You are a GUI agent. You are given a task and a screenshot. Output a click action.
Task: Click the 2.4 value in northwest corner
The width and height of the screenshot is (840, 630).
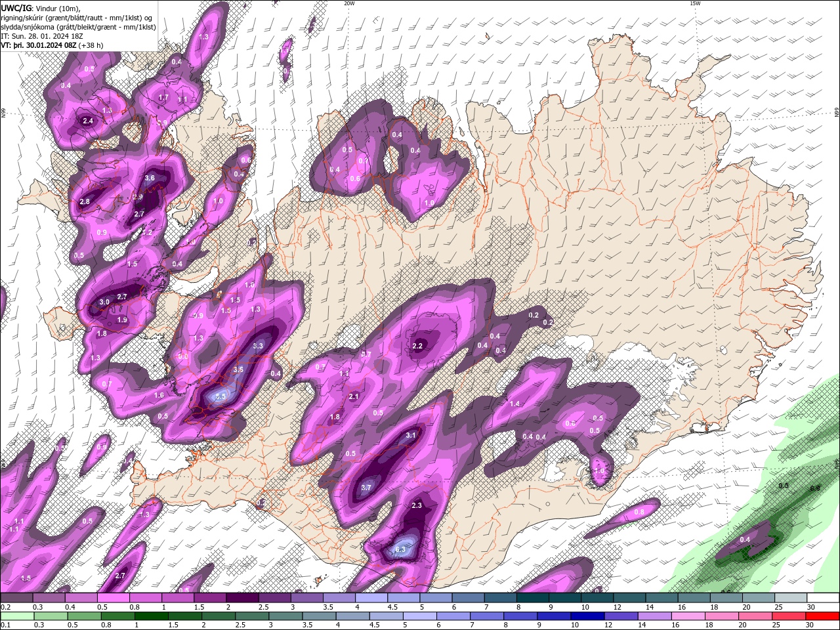[x=88, y=121]
